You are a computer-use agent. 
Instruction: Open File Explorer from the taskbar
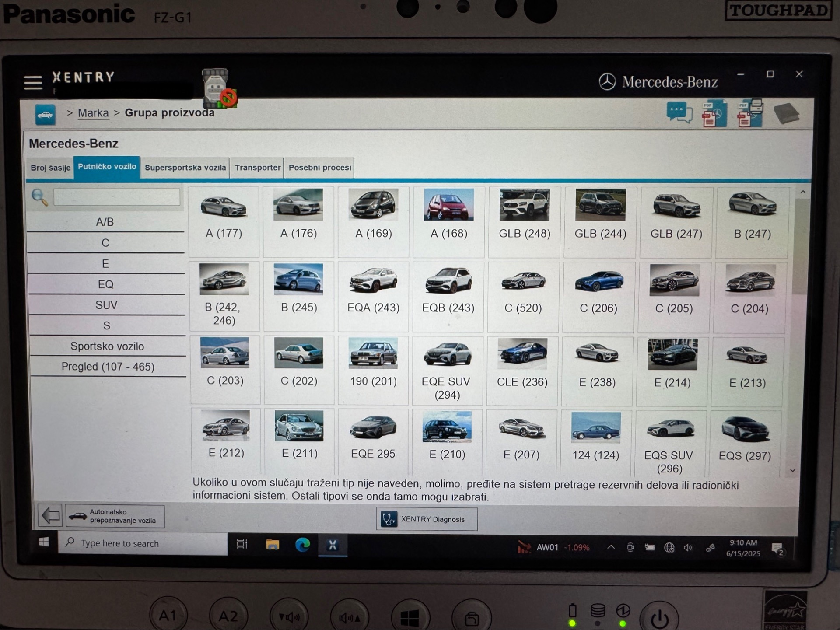tap(272, 544)
